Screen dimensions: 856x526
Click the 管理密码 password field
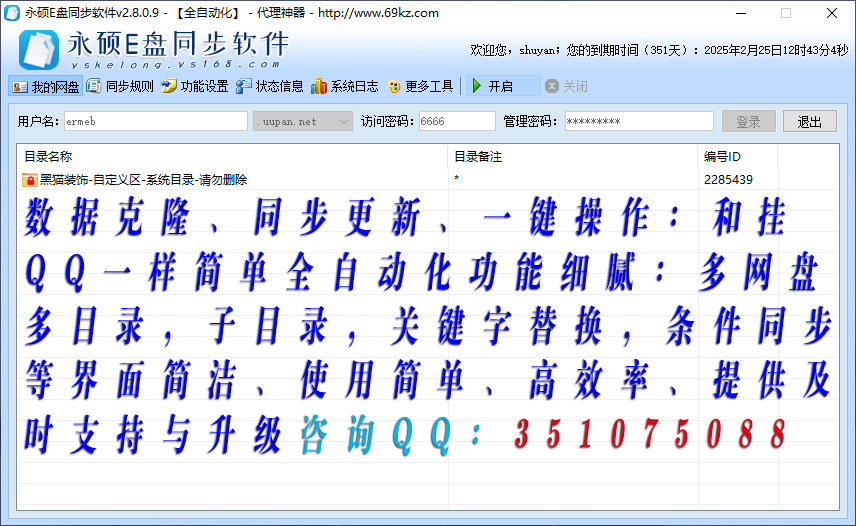click(638, 121)
